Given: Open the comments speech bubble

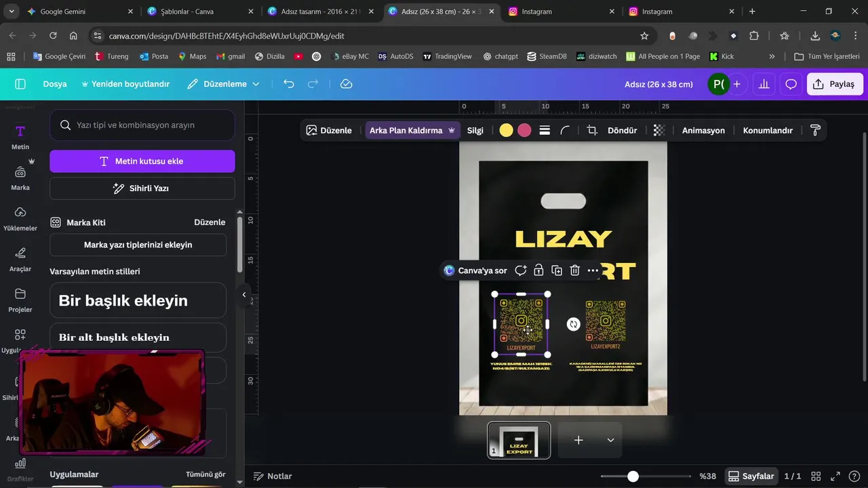Looking at the screenshot, I should pyautogui.click(x=791, y=84).
